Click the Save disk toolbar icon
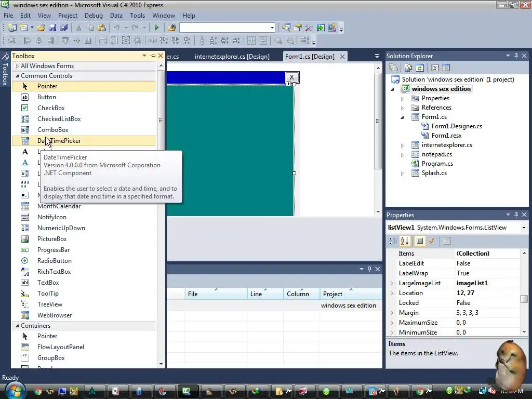 52,28
